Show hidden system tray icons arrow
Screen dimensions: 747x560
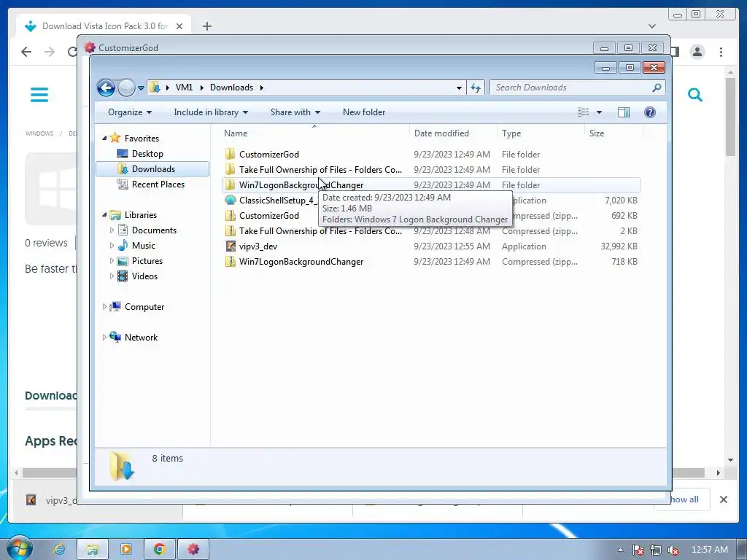[x=620, y=550]
